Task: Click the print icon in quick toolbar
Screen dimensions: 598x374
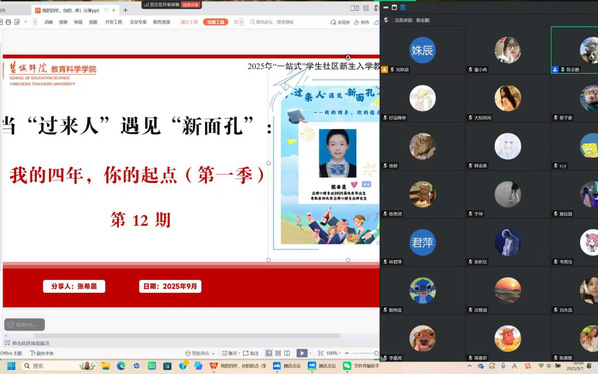Action: tap(8, 22)
